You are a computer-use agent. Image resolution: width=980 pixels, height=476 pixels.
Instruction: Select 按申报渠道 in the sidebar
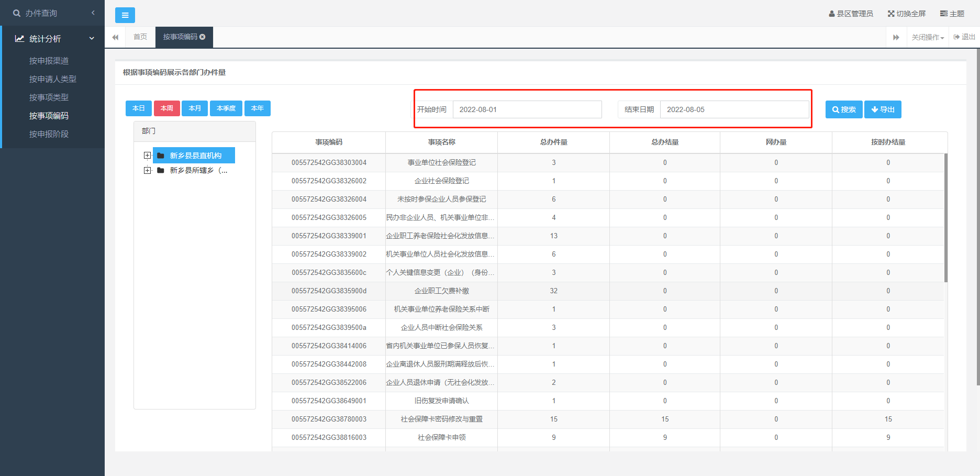tap(49, 61)
